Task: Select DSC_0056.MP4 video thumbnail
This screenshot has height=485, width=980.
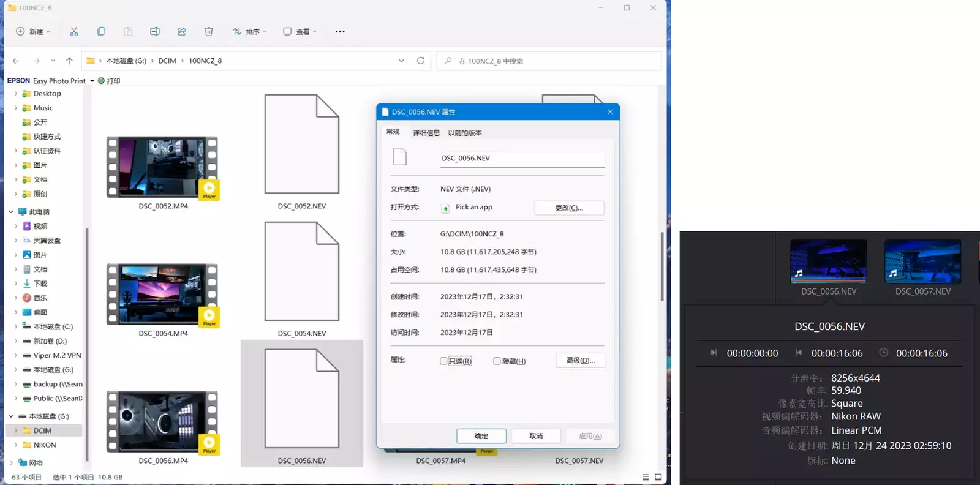Action: point(163,423)
